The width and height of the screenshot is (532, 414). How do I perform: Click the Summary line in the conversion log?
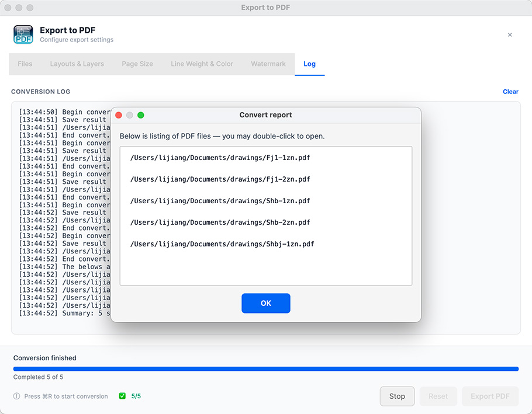pyautogui.click(x=64, y=314)
